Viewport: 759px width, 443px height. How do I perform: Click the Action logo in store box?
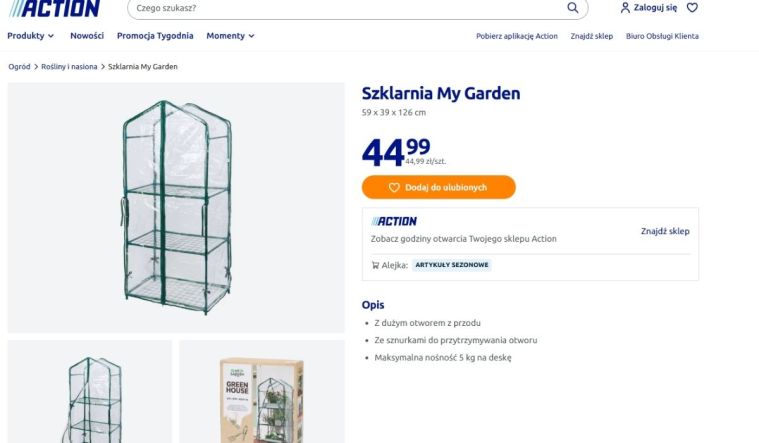pyautogui.click(x=394, y=221)
